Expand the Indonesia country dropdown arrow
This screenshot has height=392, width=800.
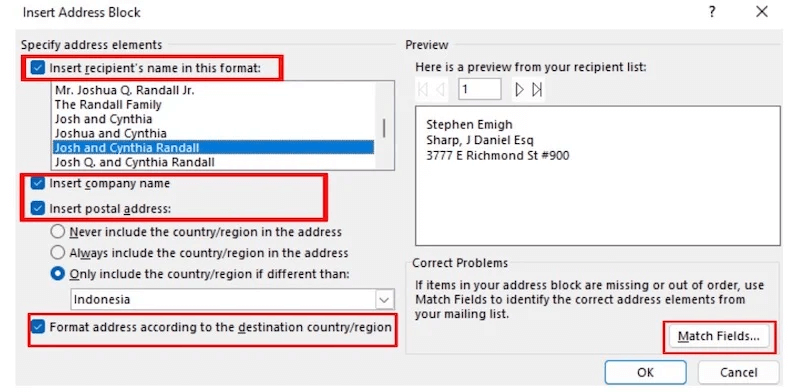(384, 300)
